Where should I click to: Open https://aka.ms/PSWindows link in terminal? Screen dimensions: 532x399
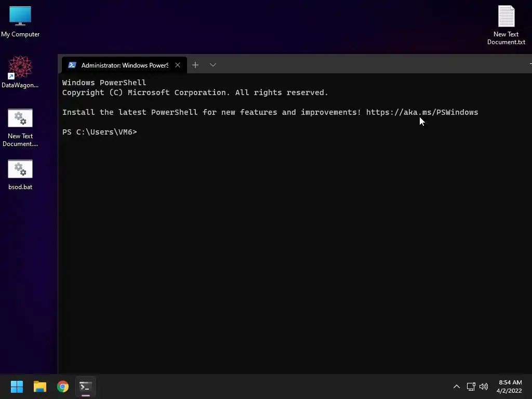point(422,112)
